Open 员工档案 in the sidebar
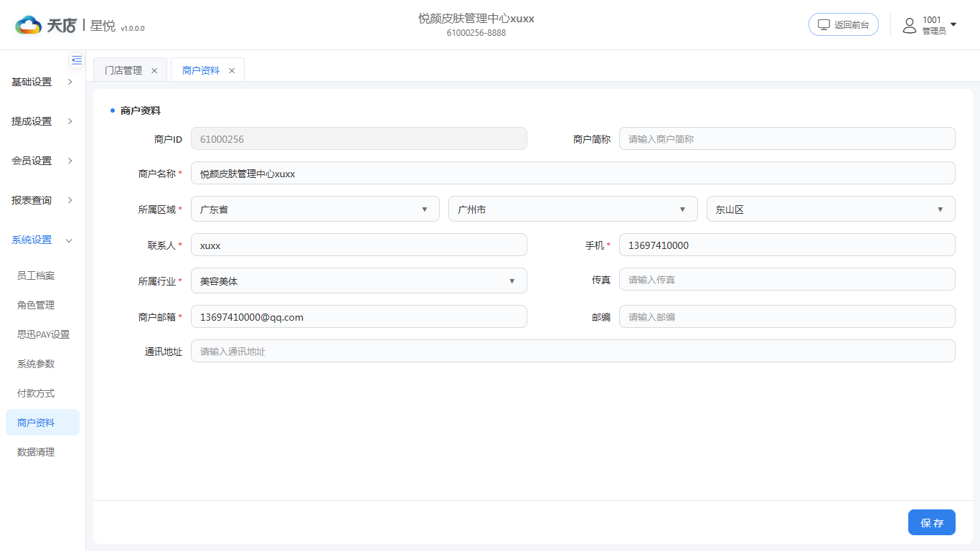Viewport: 980px width, 551px height. [x=42, y=275]
